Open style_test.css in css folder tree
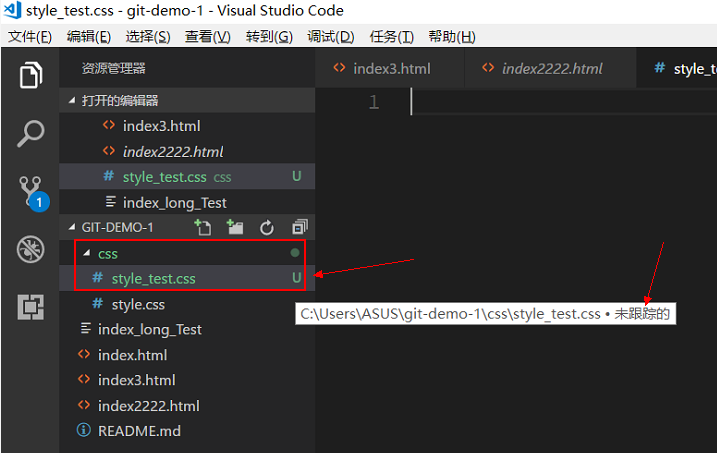717x453 pixels. coord(187,278)
